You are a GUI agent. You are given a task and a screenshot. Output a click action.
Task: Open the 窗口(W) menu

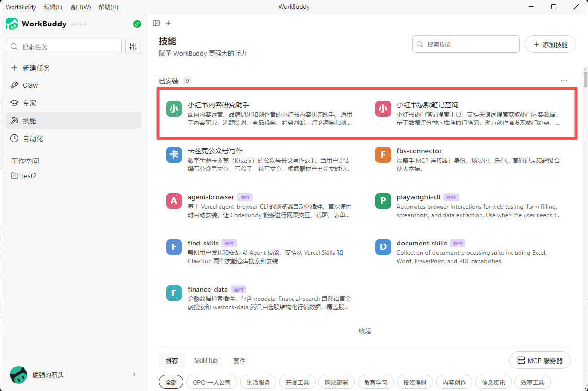(80, 7)
